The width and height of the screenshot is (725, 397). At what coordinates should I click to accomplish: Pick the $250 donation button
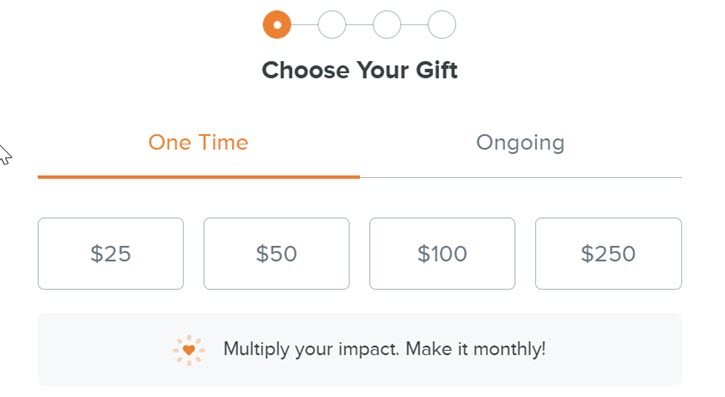point(608,254)
